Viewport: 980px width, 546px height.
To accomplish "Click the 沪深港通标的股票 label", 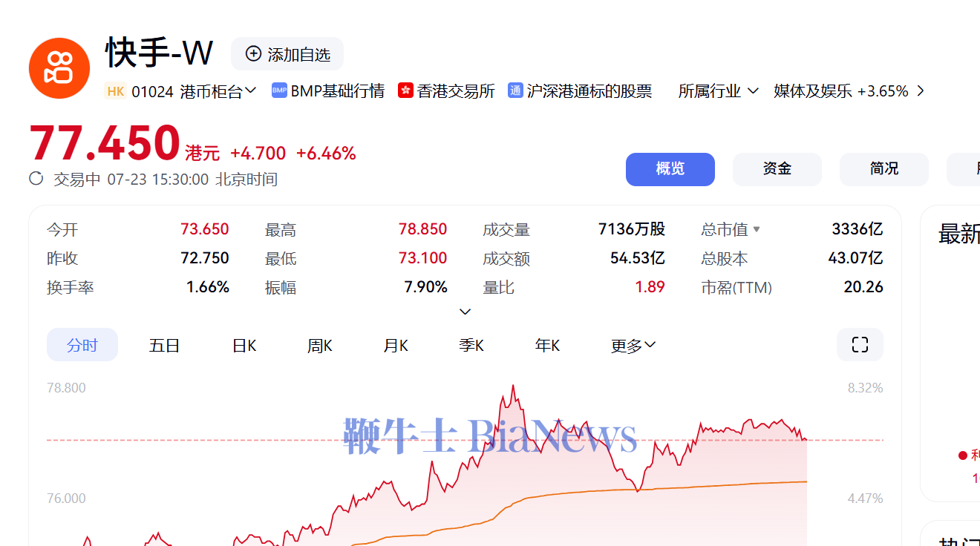I will 589,91.
